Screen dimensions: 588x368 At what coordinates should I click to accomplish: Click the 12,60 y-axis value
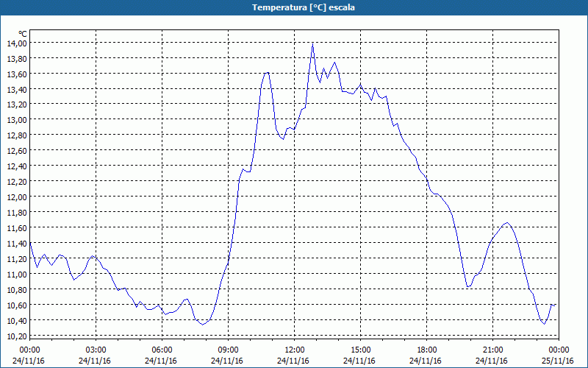pos(17,151)
